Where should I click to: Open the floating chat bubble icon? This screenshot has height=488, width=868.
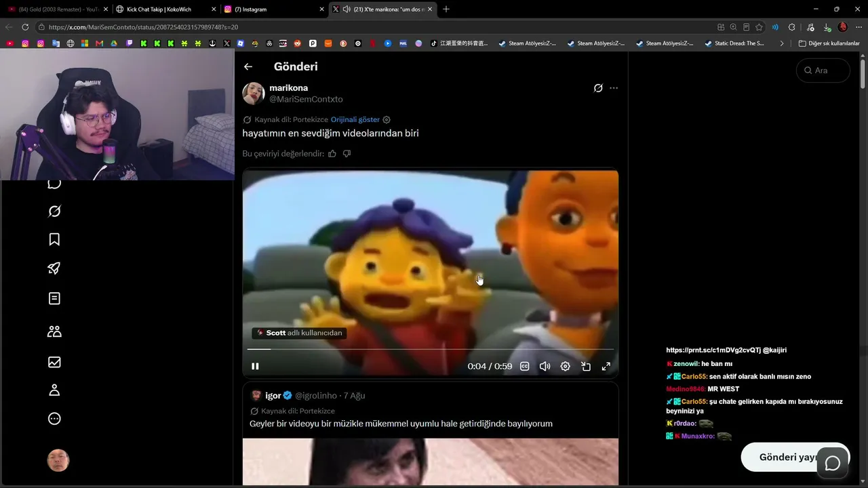pos(833,464)
